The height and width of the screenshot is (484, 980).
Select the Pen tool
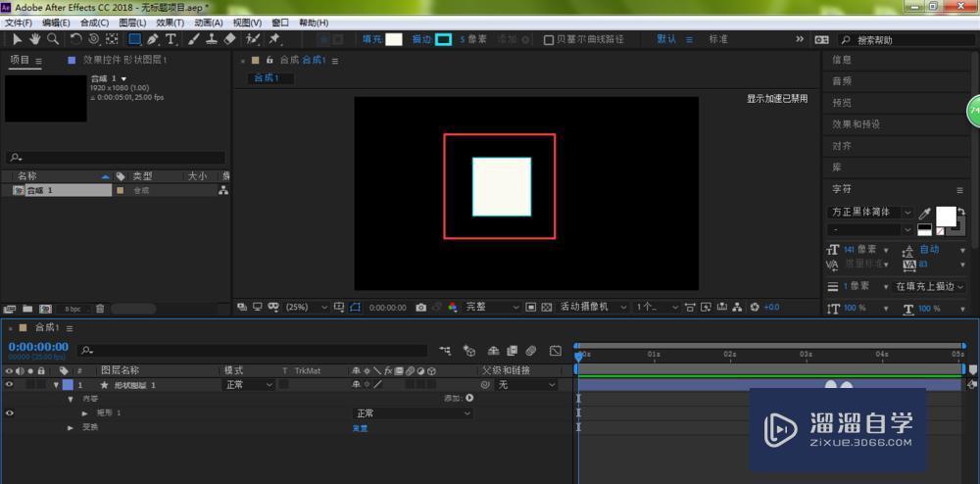pos(153,39)
